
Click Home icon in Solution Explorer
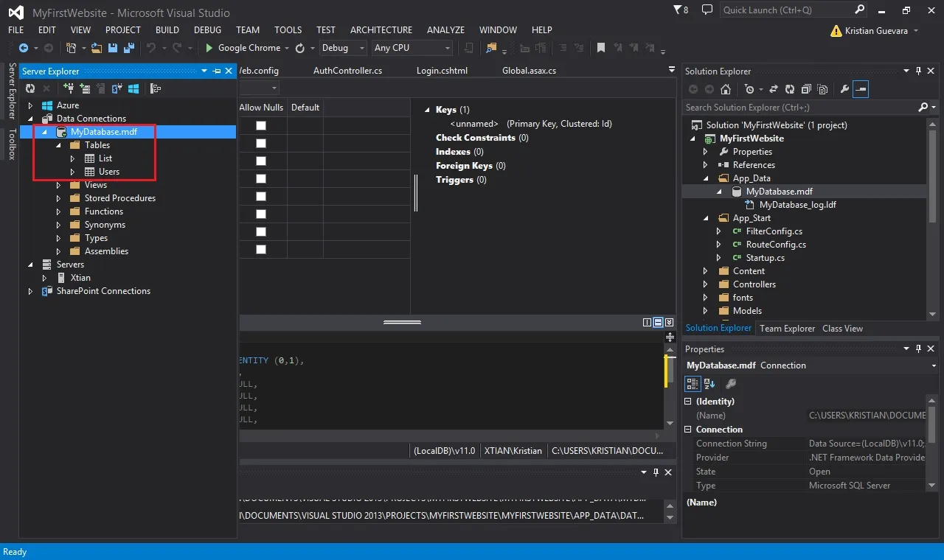(x=726, y=89)
